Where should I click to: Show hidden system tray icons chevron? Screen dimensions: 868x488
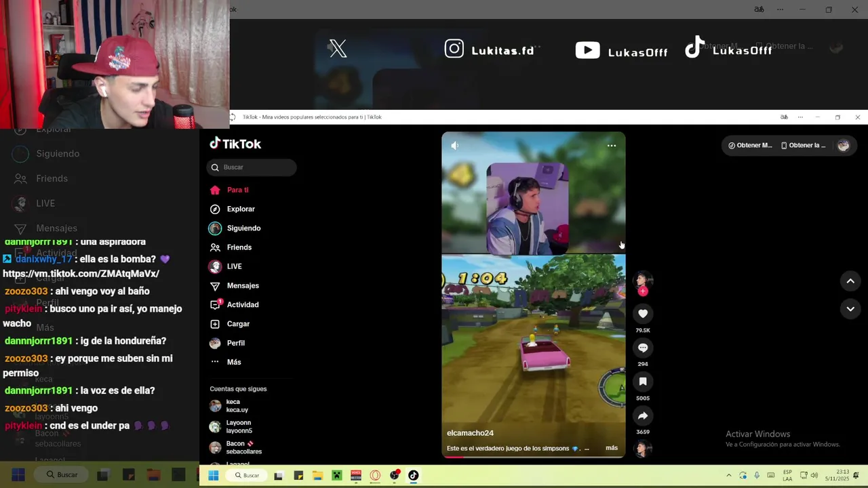point(729,476)
